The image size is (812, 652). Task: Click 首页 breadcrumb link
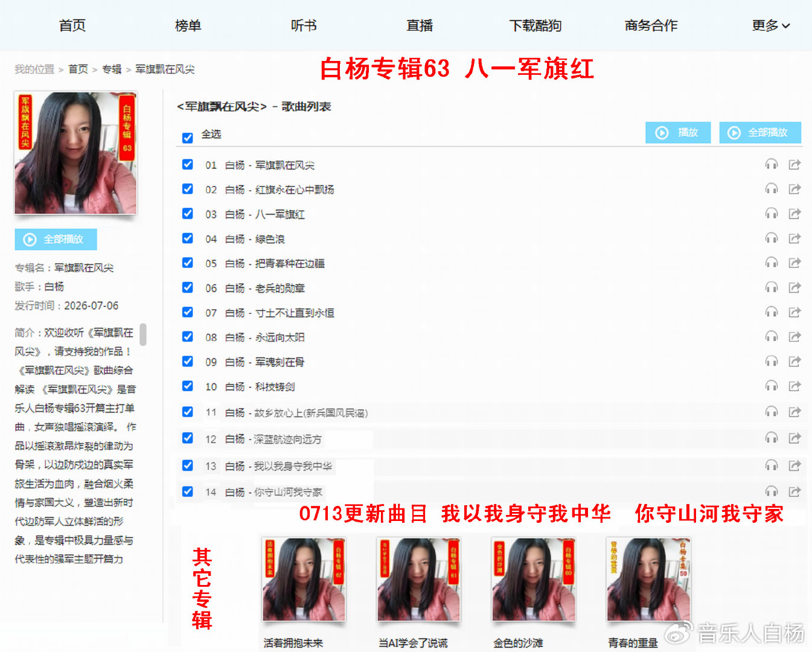click(x=78, y=69)
